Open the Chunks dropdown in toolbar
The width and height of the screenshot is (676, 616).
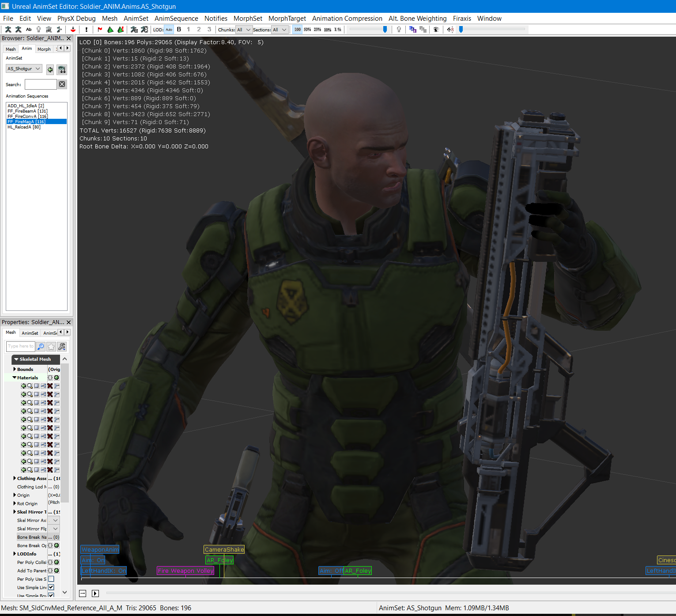pos(243,30)
